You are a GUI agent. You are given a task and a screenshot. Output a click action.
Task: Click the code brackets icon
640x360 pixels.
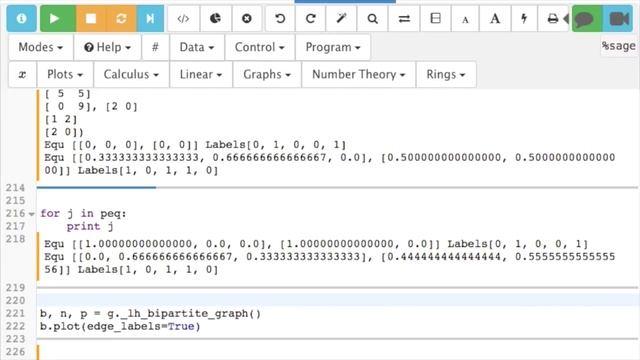click(183, 19)
